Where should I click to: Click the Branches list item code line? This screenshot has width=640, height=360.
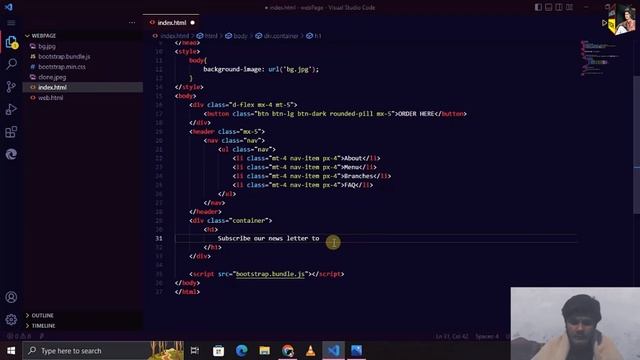click(x=311, y=176)
